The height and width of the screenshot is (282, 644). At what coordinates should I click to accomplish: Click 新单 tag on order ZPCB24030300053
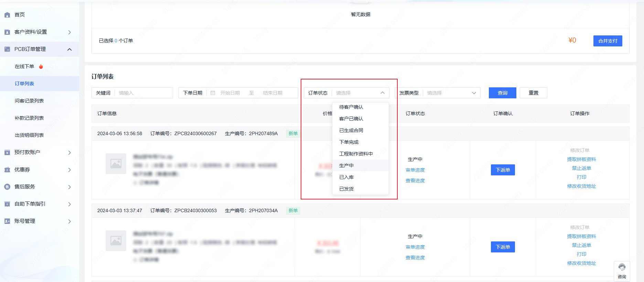click(x=293, y=210)
